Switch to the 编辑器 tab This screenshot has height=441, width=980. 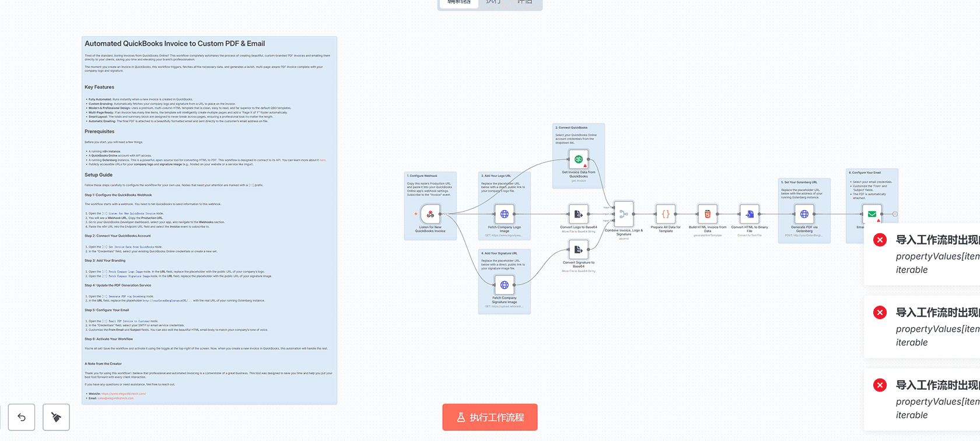[459, 3]
